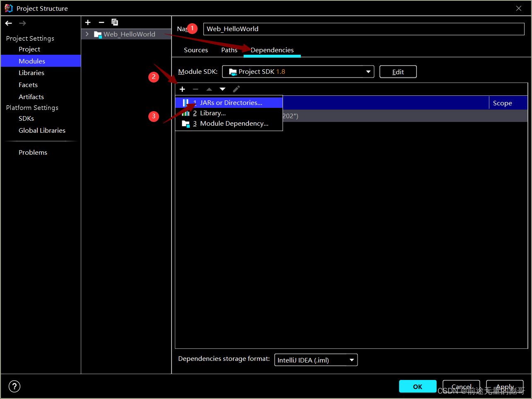Close the Project Structure dialog
Screen dimensions: 532x399
(519, 8)
